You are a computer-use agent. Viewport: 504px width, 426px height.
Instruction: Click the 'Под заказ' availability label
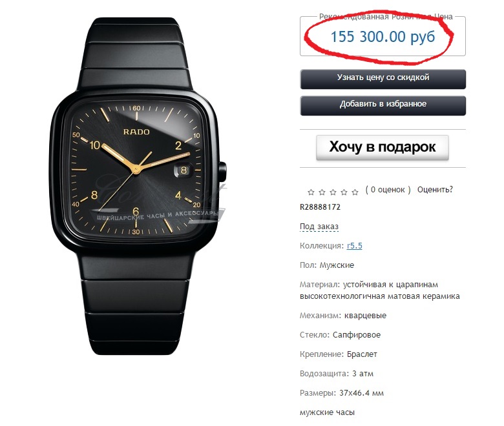pos(319,227)
